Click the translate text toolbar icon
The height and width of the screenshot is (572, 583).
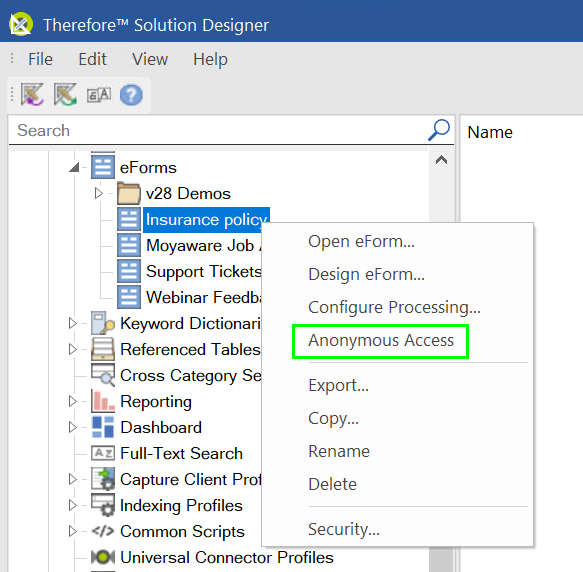pos(99,95)
